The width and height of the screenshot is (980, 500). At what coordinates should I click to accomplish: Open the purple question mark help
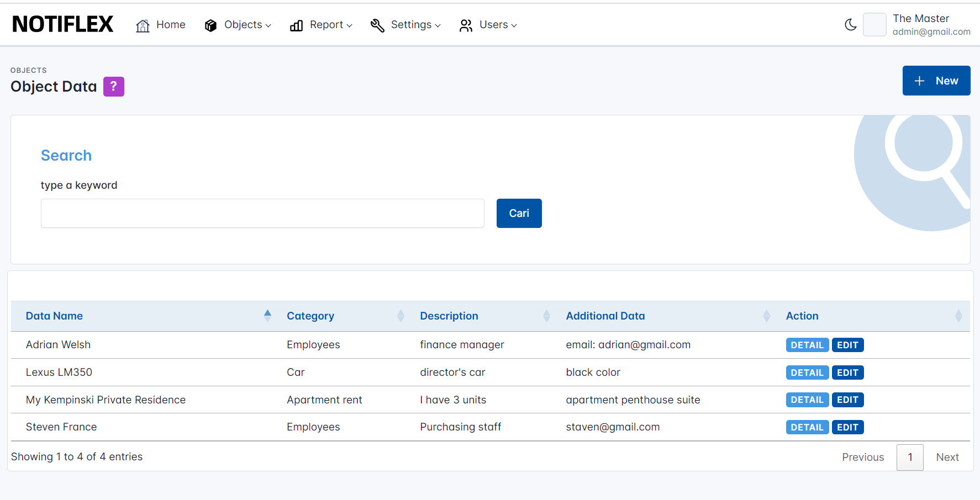pos(114,87)
